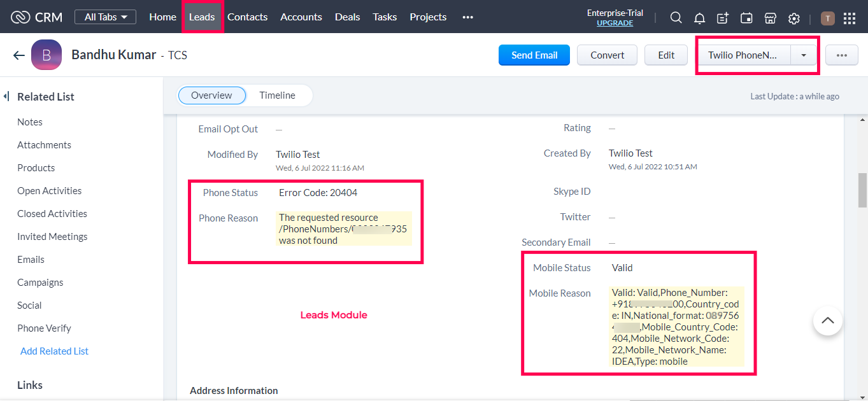Go back using the left arrow

18,55
